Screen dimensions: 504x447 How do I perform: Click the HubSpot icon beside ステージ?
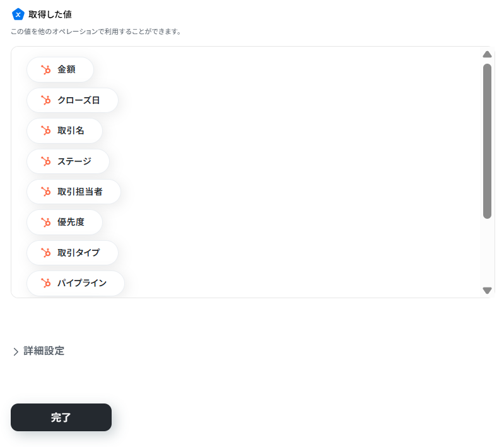[45, 161]
